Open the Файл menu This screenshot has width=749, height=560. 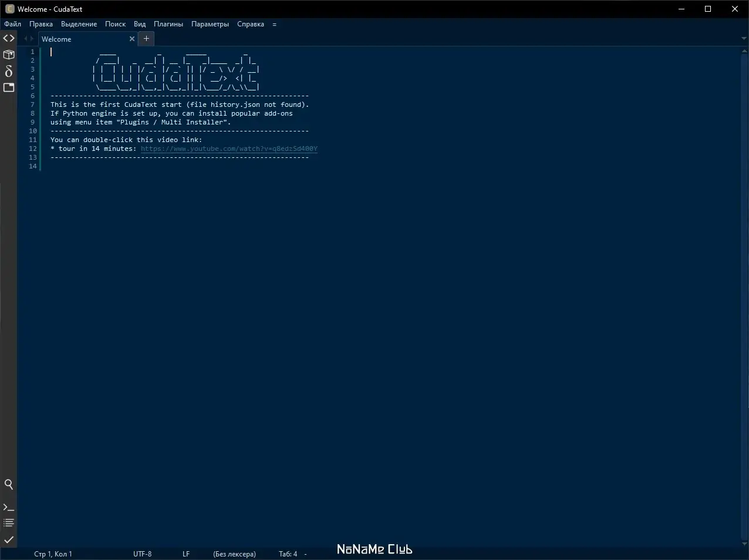(12, 24)
